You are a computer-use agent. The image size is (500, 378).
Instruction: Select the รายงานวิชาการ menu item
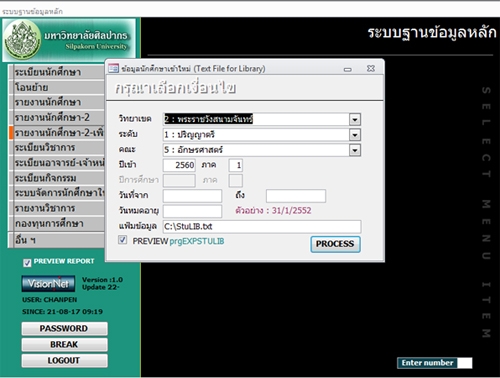pyautogui.click(x=58, y=208)
